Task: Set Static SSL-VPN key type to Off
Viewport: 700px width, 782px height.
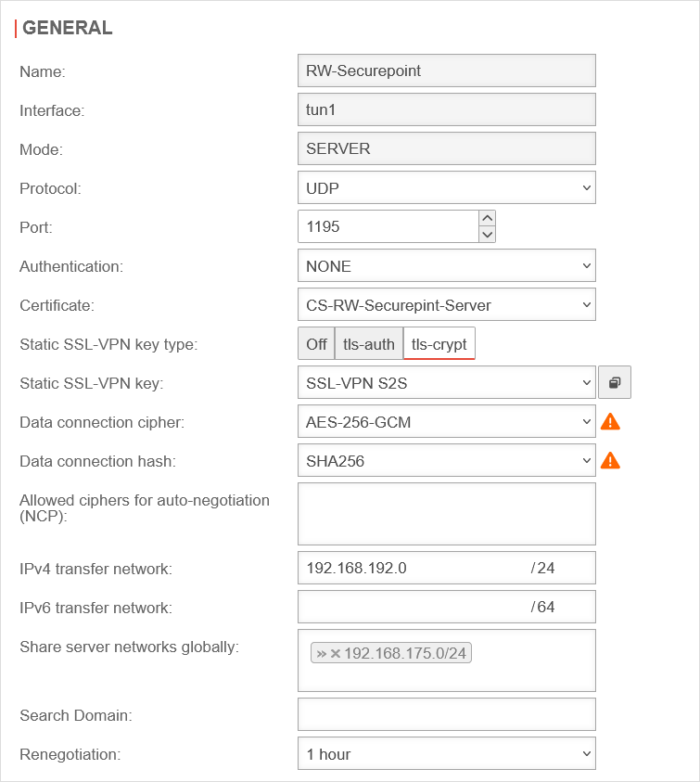Action: click(316, 344)
